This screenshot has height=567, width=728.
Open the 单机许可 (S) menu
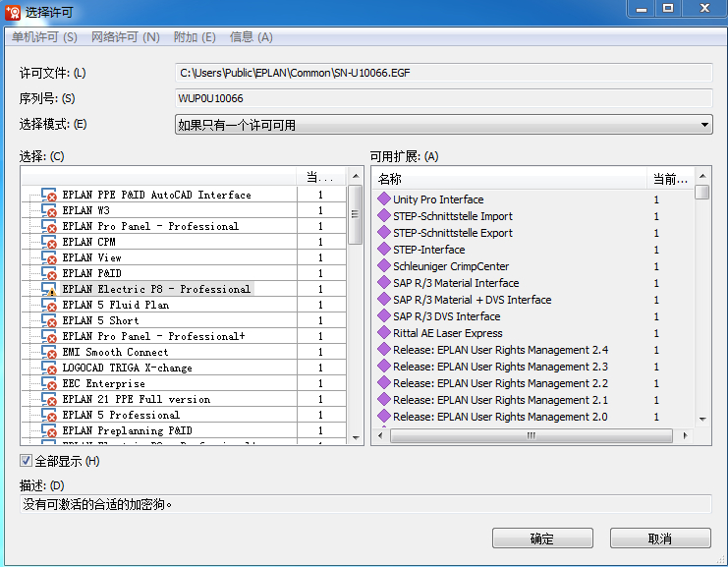tap(44, 37)
